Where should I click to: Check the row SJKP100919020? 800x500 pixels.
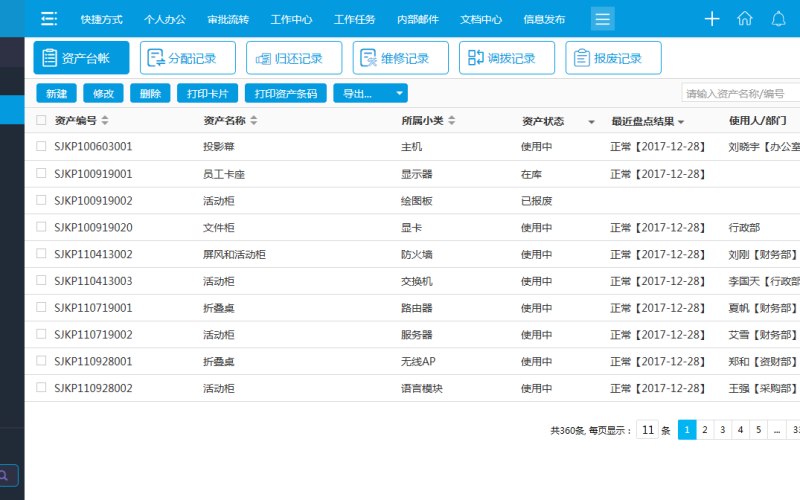coord(41,227)
